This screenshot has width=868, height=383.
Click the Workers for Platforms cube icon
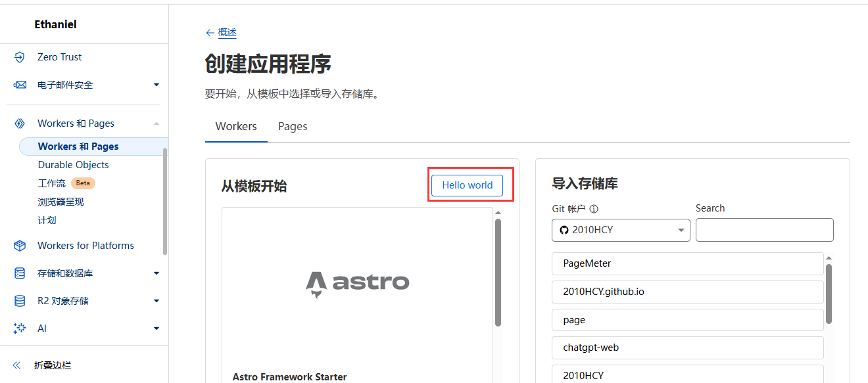click(20, 246)
